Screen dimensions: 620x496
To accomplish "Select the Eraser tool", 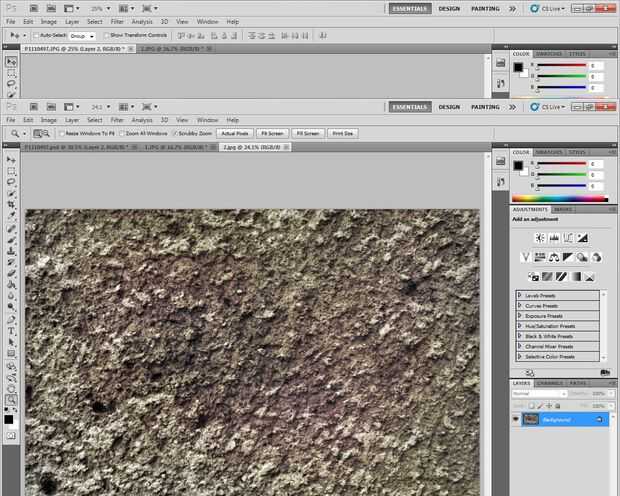I will tap(11, 272).
